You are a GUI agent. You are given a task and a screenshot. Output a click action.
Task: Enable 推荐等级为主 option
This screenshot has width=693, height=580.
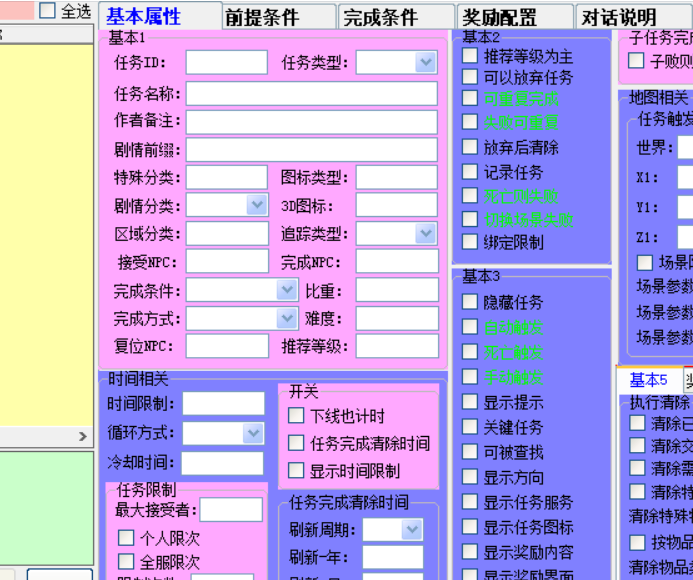pos(470,56)
